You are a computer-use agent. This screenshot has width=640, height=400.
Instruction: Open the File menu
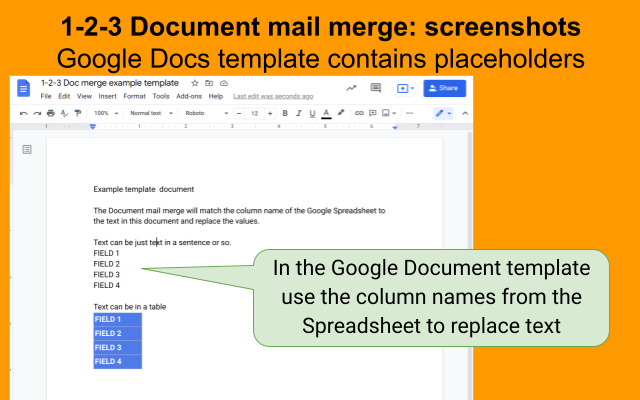click(x=46, y=96)
